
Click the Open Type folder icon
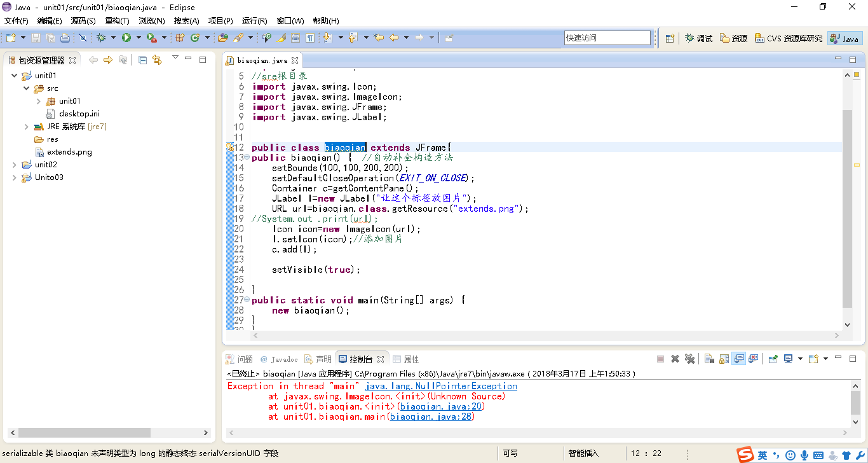[x=223, y=38]
